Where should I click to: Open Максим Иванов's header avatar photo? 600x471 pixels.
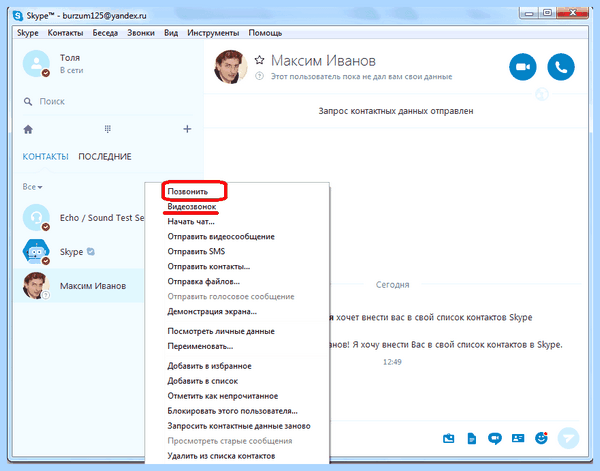coord(230,67)
